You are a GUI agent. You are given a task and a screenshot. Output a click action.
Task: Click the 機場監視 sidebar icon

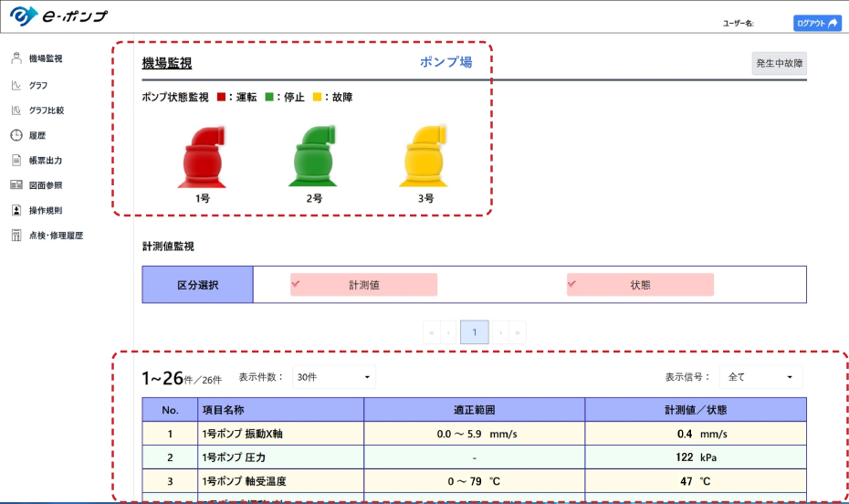[x=16, y=58]
